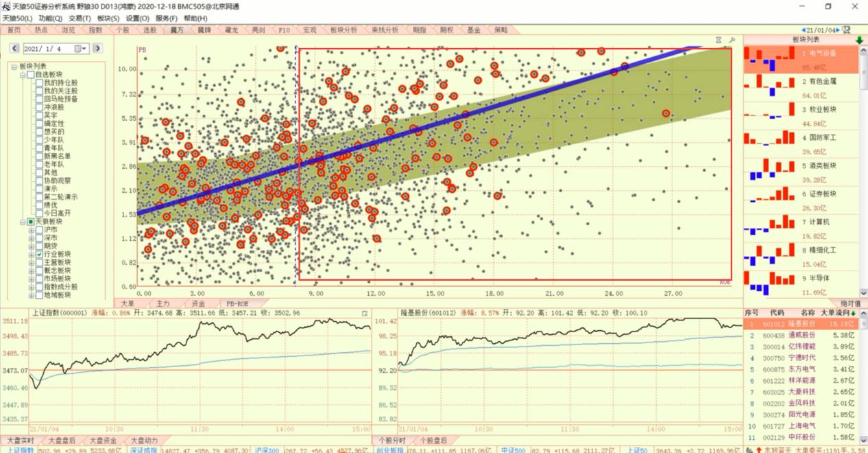Click the 上证指数 link in status bar
Screen dimensions: 868x453
(x=21, y=450)
